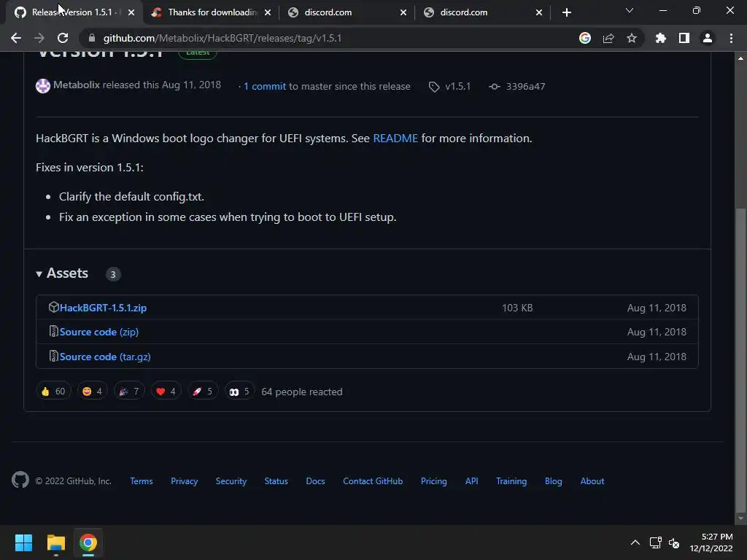Click the v1.5.1 tag icon
The height and width of the screenshot is (560, 747).
(434, 87)
